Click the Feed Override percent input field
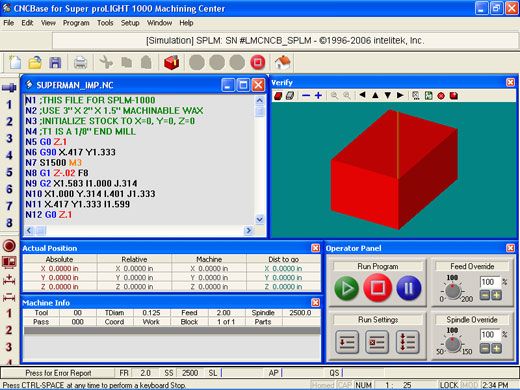Viewport: 520px width, 390px height. [x=490, y=282]
